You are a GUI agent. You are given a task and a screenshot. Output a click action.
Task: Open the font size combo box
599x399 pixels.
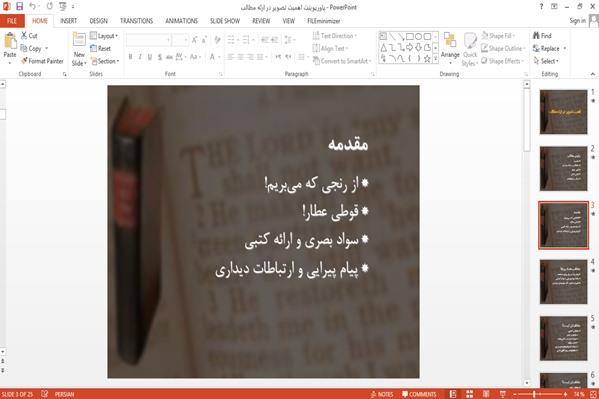[x=180, y=40]
